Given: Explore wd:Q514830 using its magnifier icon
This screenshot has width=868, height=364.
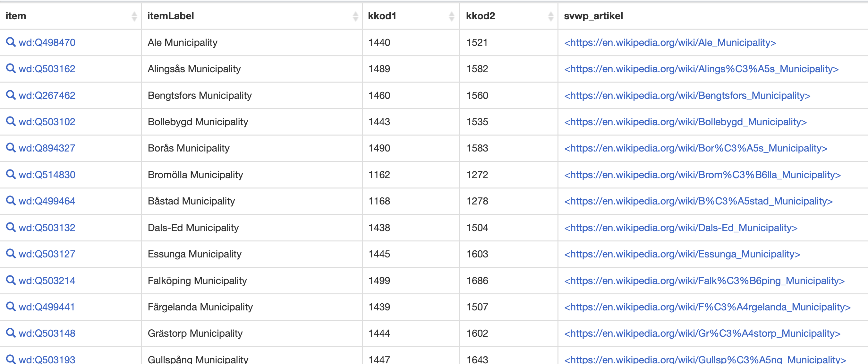Looking at the screenshot, I should click(11, 174).
